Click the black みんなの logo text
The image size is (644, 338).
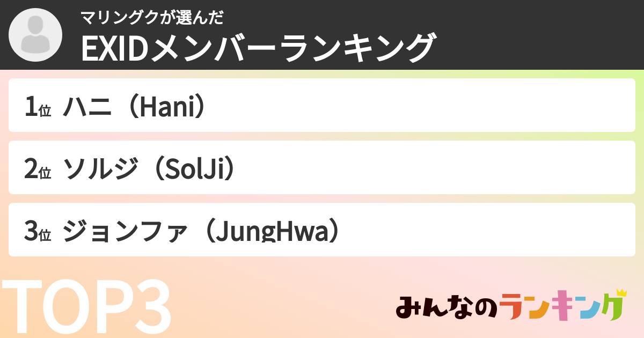447,307
